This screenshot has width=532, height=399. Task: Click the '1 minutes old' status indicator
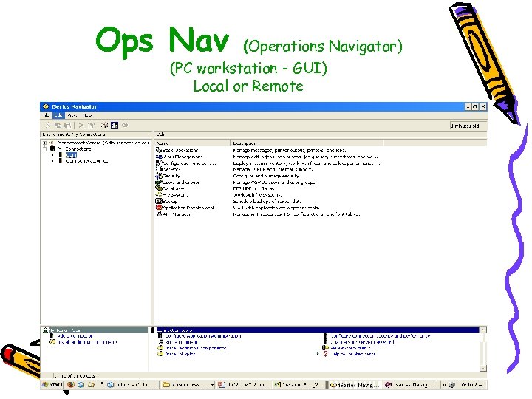click(x=467, y=126)
